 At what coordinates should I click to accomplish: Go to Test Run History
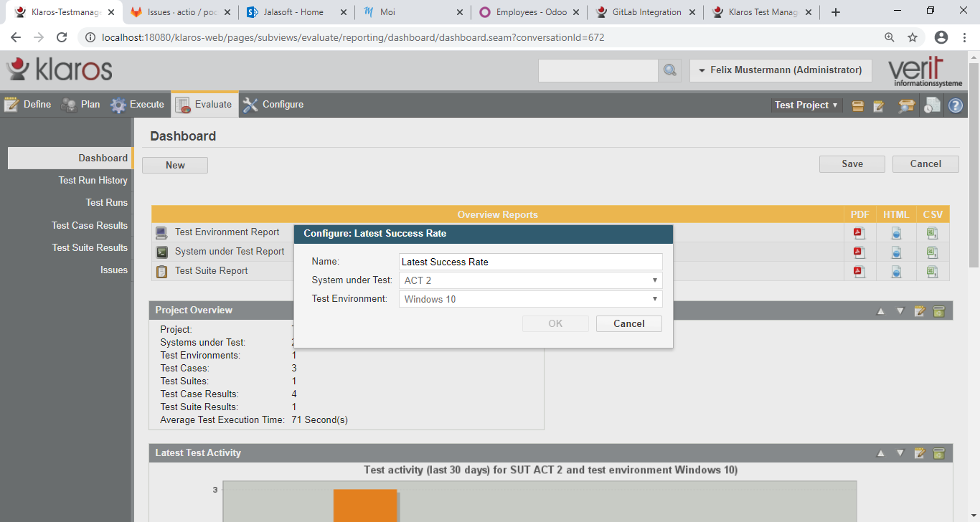click(x=93, y=180)
